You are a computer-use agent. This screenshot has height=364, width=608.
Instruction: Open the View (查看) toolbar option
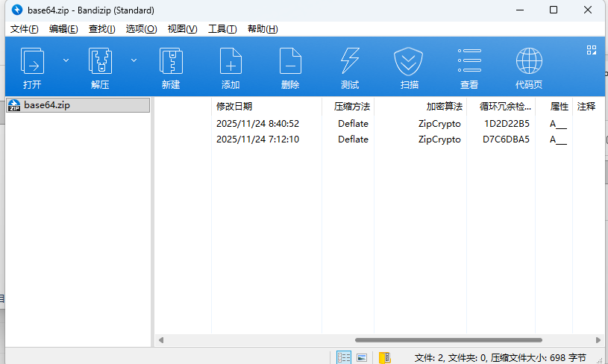coord(469,61)
